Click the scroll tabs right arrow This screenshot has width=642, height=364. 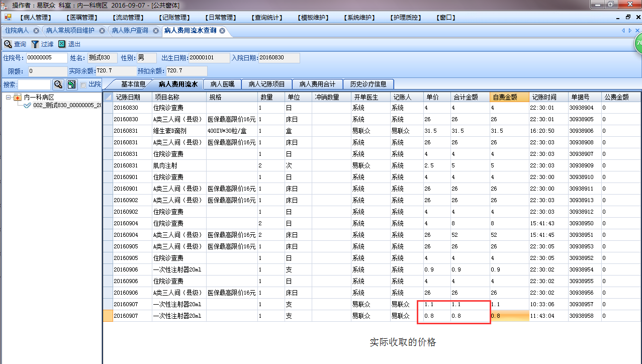[x=630, y=31]
